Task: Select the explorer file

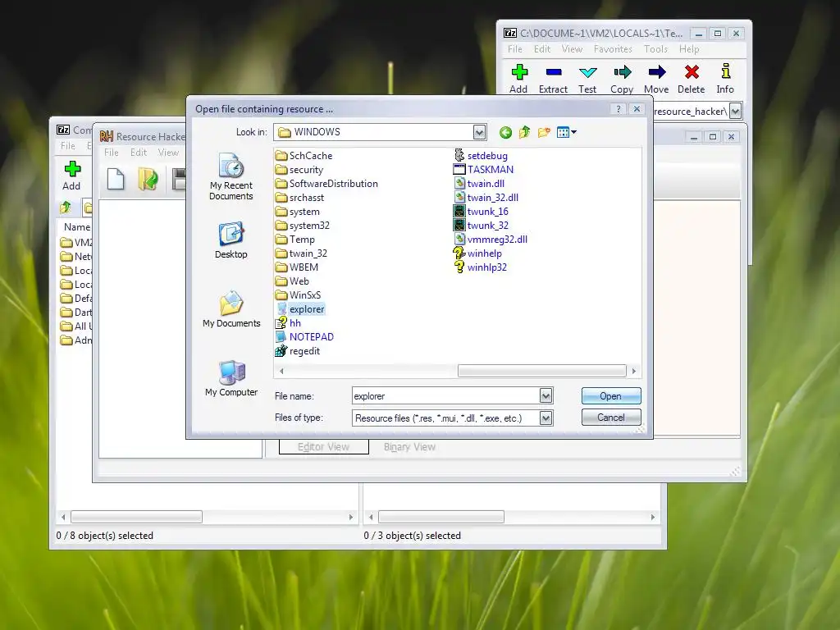Action: (x=300, y=309)
